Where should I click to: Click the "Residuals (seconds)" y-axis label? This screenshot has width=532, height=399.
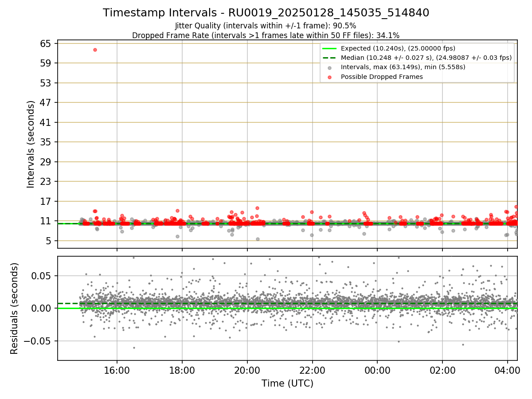pos(14,308)
